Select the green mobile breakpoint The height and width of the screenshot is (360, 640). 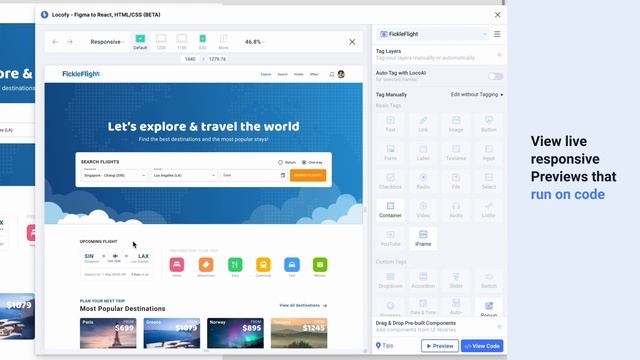click(x=202, y=42)
